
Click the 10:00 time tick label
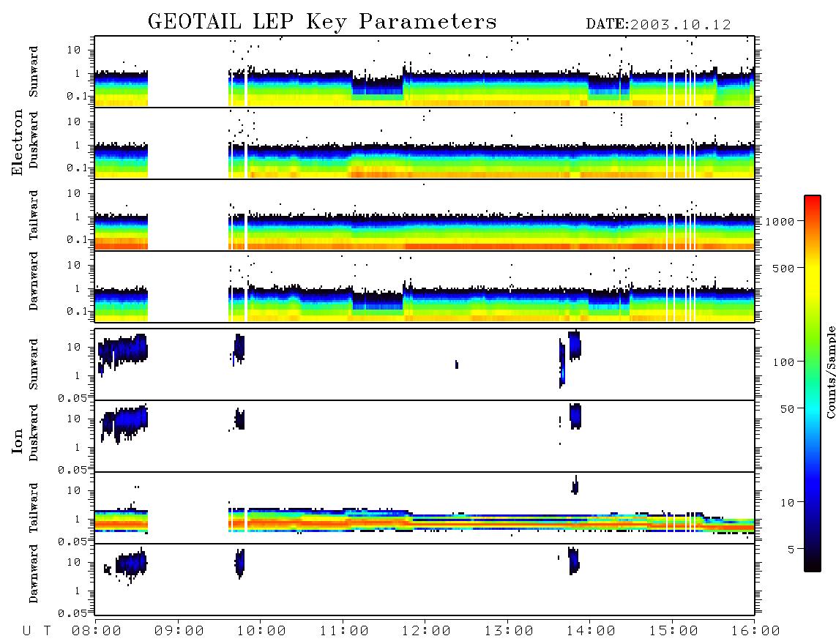click(261, 631)
